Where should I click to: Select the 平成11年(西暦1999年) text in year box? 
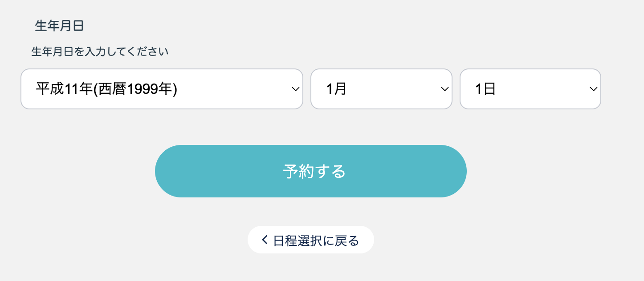point(107,89)
